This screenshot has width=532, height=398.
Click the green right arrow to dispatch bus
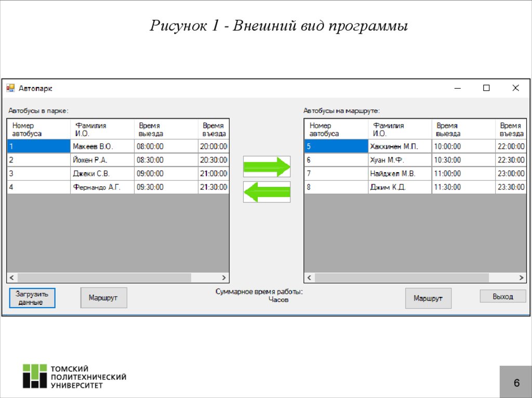pos(266,165)
